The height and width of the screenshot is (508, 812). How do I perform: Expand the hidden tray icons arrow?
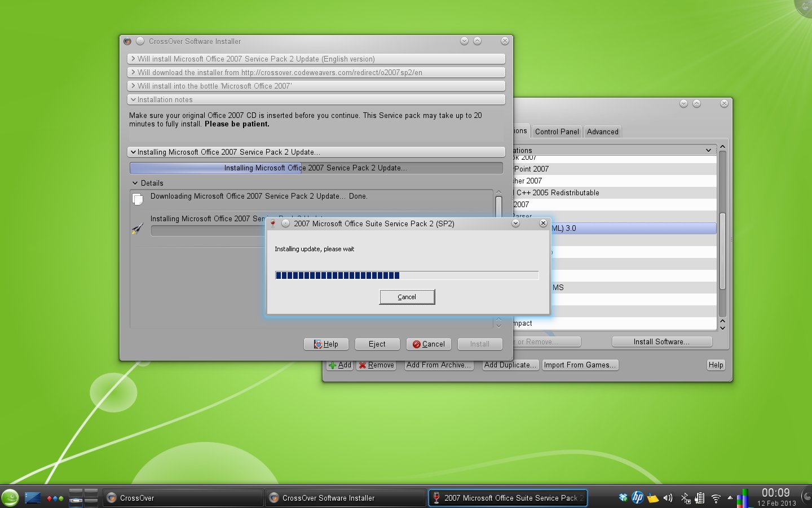(730, 498)
